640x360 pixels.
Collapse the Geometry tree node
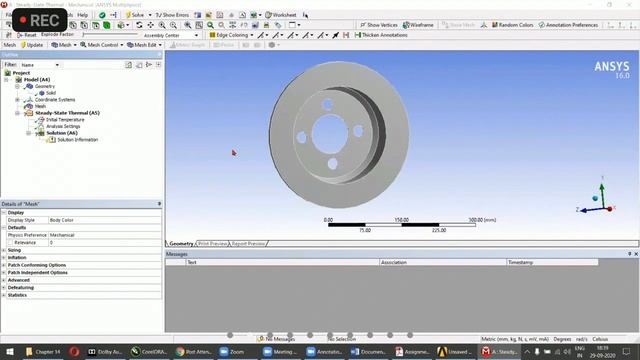(17, 87)
